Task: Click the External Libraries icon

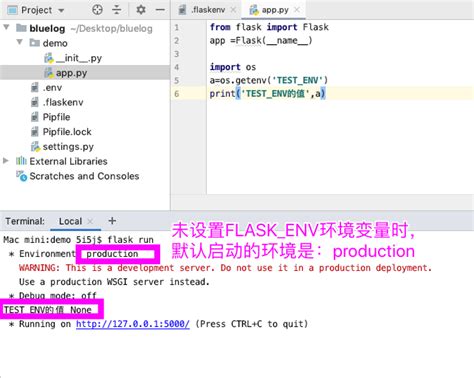Action: pyautogui.click(x=21, y=161)
